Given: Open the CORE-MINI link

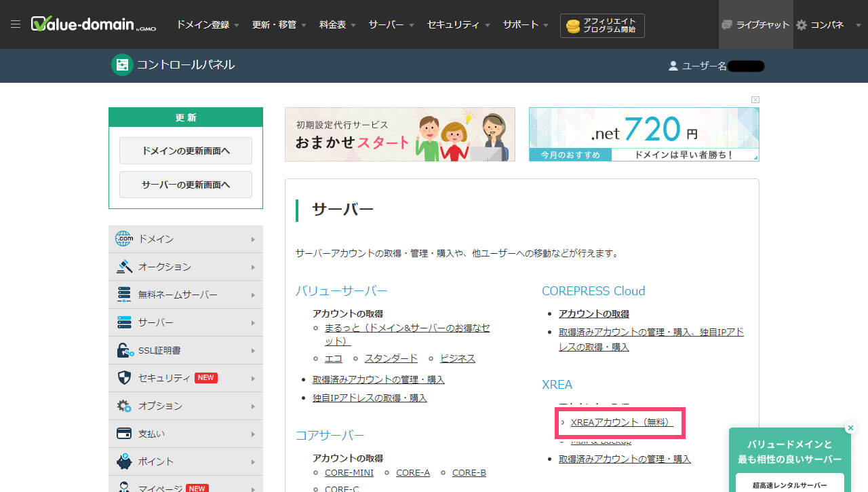Looking at the screenshot, I should click(x=349, y=472).
